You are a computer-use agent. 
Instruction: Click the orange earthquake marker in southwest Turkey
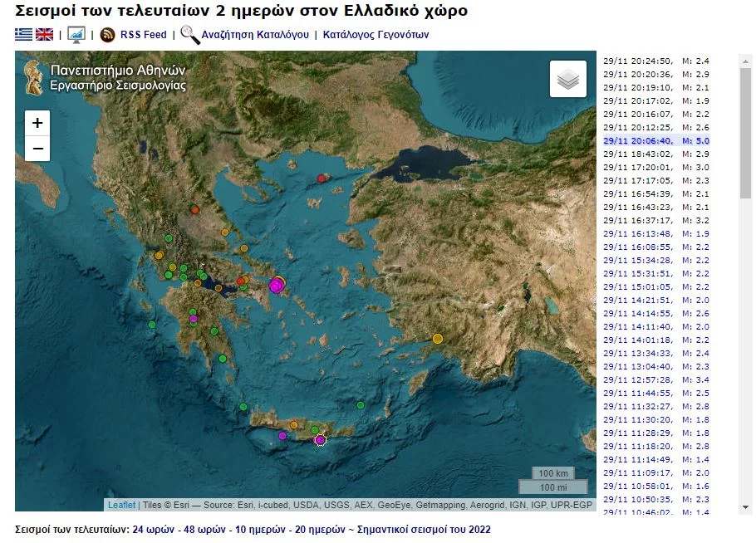438,338
